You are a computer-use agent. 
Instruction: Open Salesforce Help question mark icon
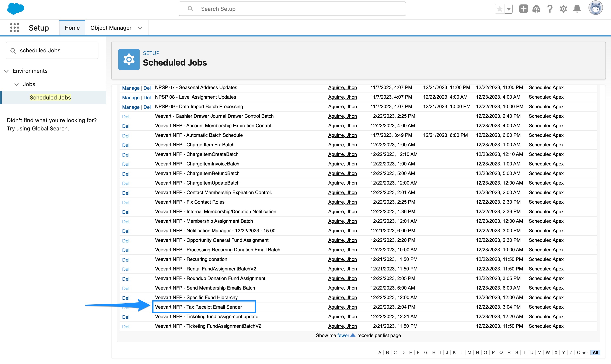(x=550, y=9)
